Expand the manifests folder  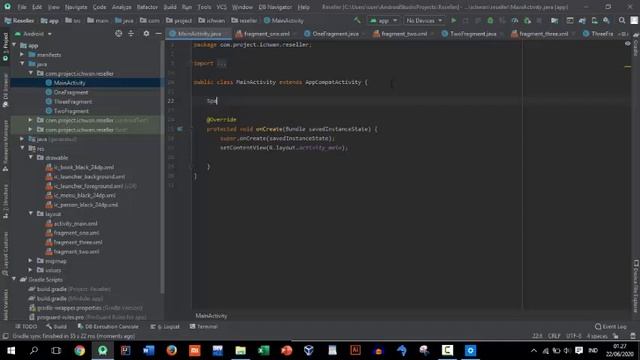22,54
